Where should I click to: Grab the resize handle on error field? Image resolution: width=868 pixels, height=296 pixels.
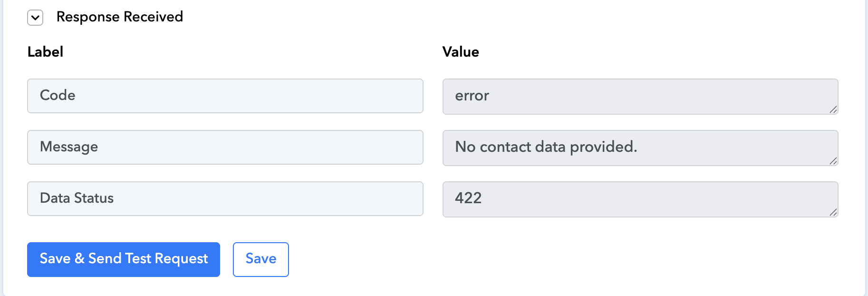tap(833, 109)
